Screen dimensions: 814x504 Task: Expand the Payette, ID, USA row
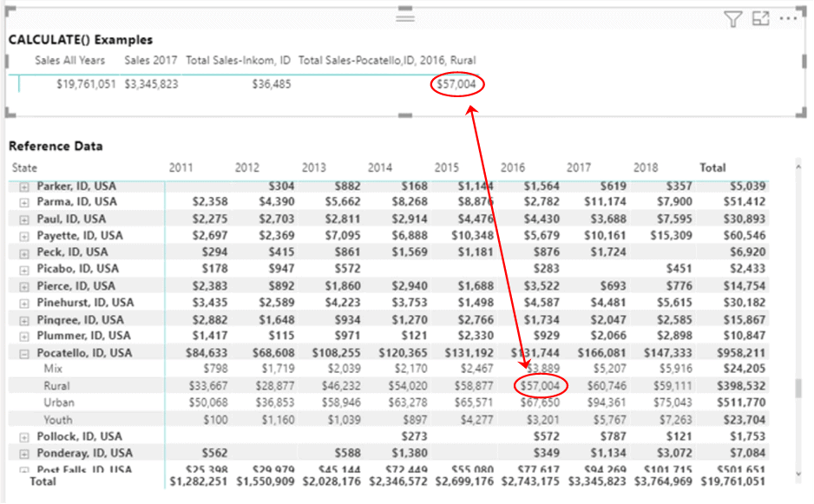24,237
